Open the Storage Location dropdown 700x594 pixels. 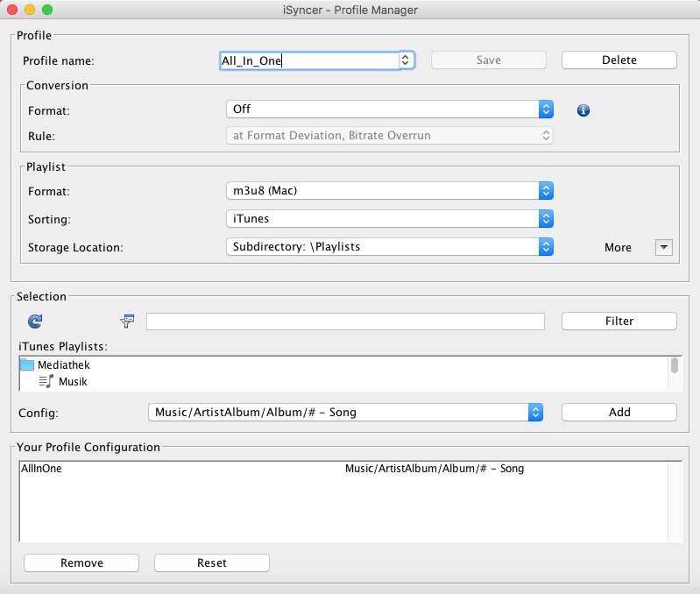coord(390,247)
